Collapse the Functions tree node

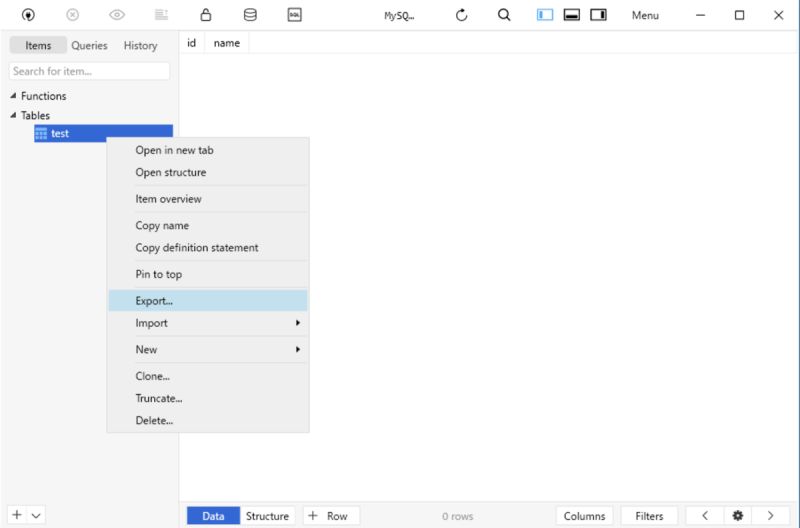[x=13, y=95]
